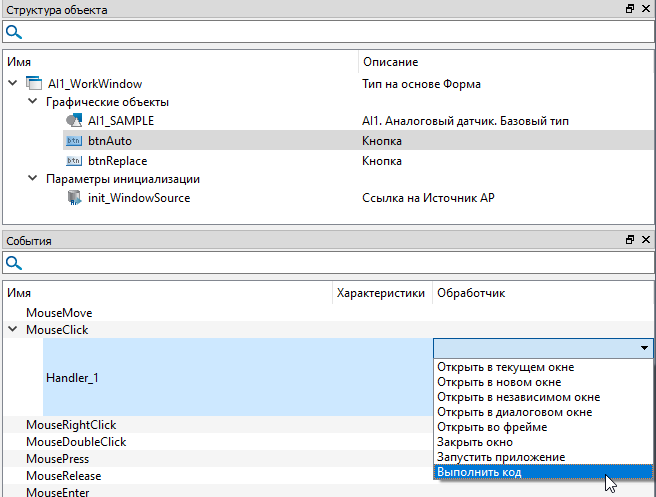Screen dimensions: 656x497
Task: Undock the События panel
Action: (x=629, y=240)
